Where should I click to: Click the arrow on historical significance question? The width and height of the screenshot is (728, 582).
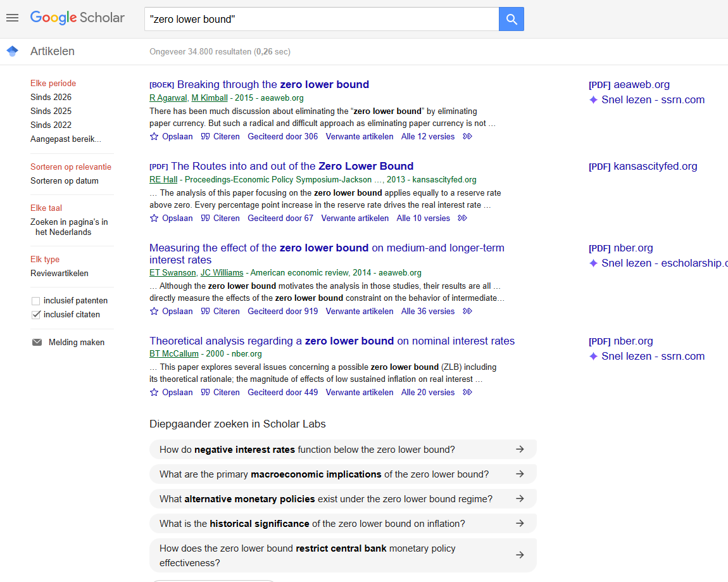(520, 523)
